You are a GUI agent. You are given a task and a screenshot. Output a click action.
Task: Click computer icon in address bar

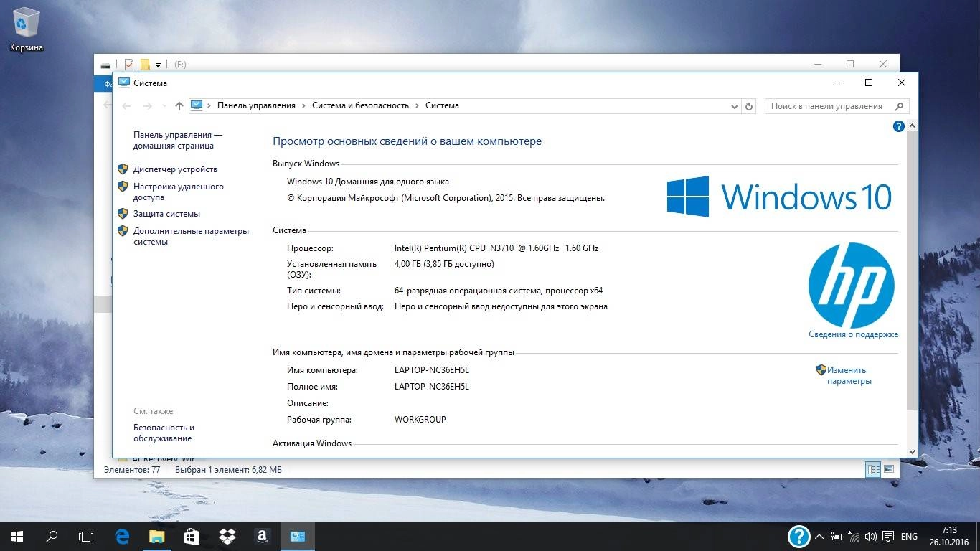[197, 105]
